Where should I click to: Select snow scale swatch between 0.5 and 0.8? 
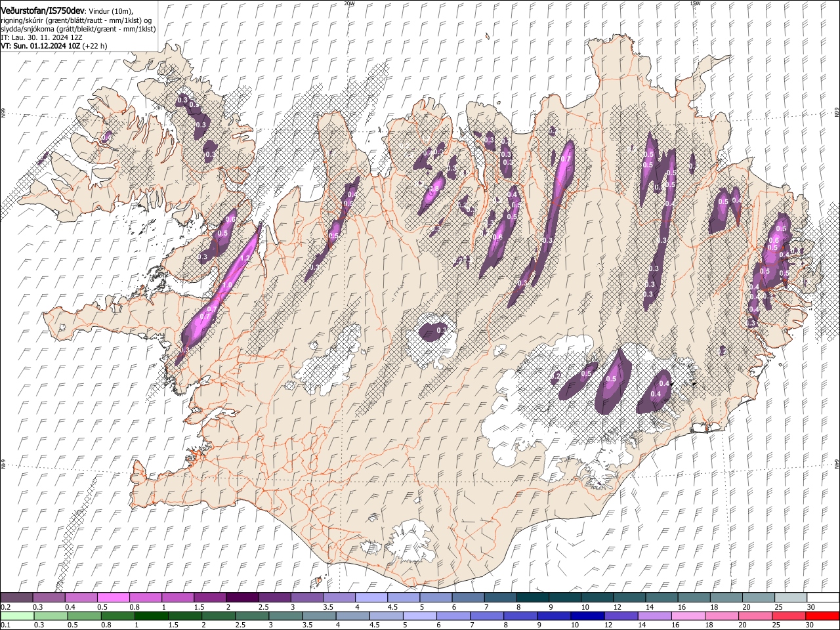[113, 597]
